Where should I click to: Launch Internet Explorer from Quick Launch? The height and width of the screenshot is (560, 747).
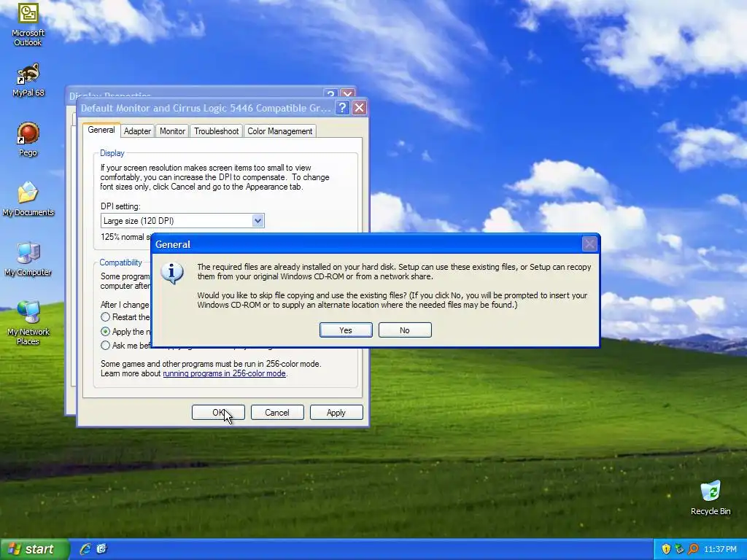coord(85,549)
